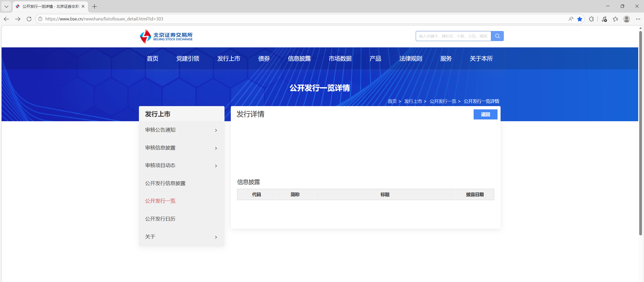Click the read aloud icon in address bar
Screen dimensions: 644x282
point(571,19)
